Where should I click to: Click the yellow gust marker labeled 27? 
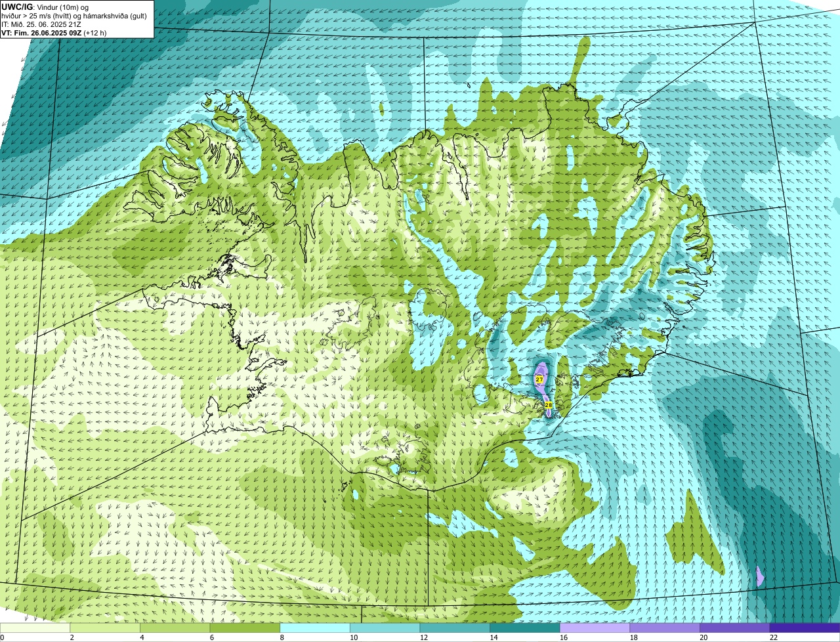coord(539,379)
